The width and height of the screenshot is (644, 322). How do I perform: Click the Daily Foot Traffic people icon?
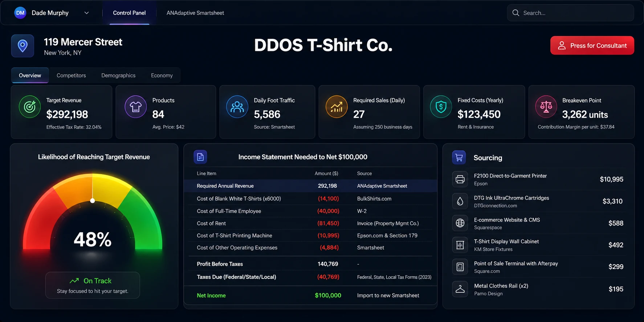237,107
